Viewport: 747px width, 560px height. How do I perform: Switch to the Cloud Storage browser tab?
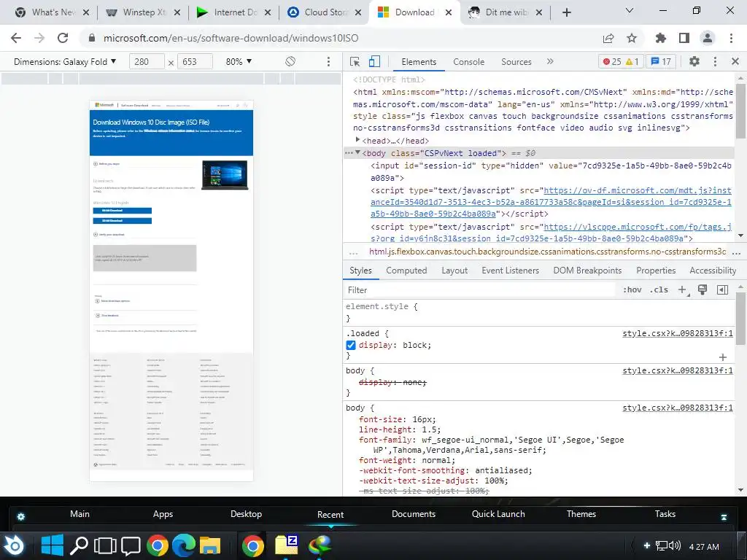point(325,12)
